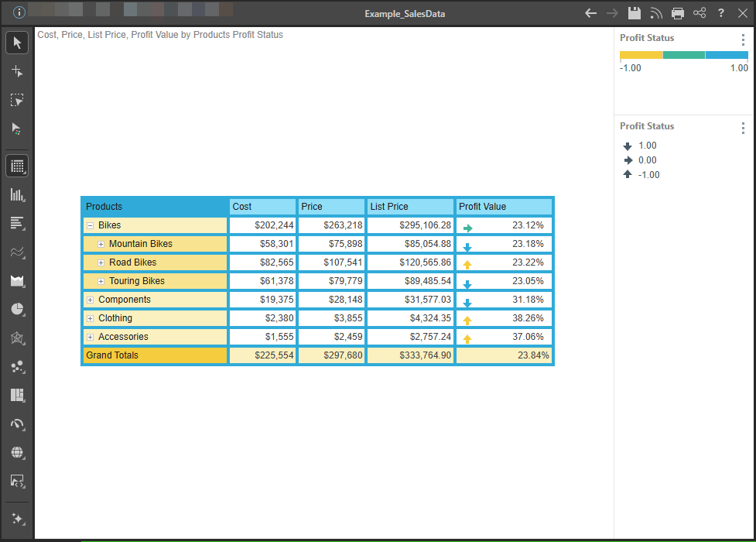
Task: Go back using the left arrow icon
Action: 591,13
